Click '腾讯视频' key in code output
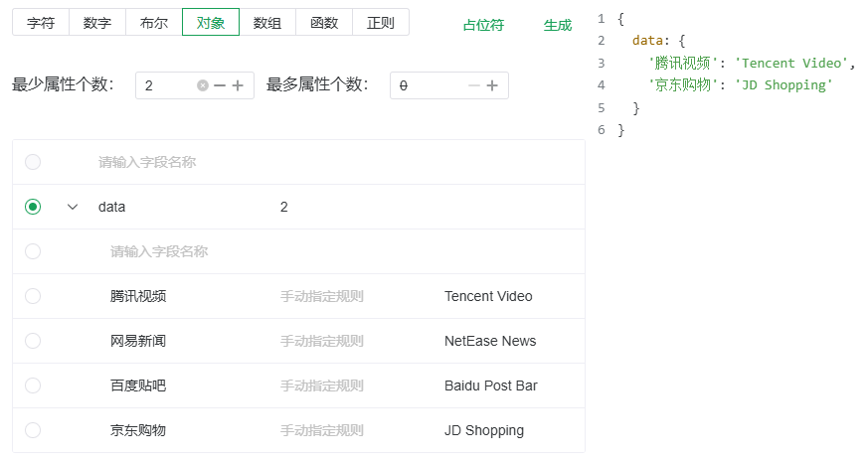 [x=682, y=63]
